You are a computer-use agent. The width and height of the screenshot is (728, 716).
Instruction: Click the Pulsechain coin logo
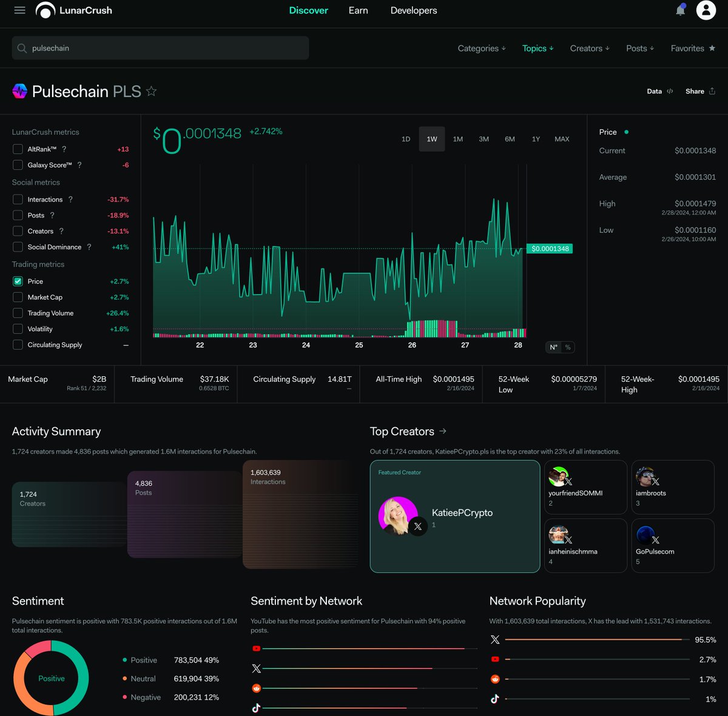(x=19, y=91)
